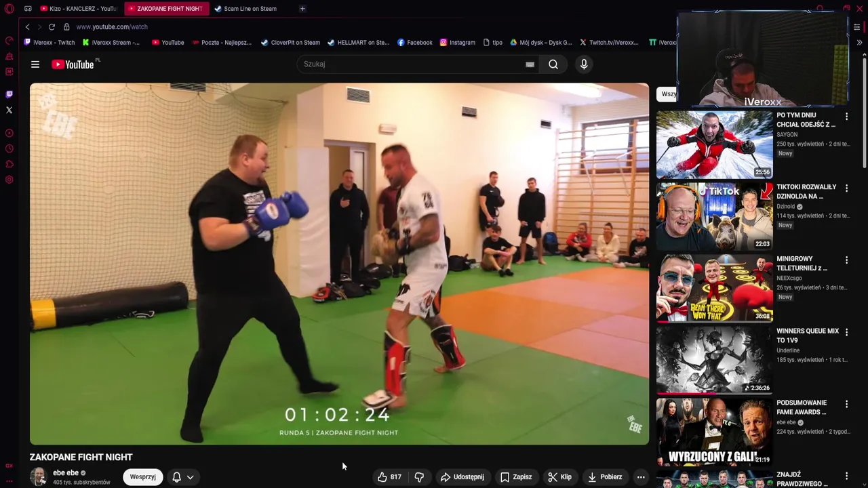868x488 pixels.
Task: Open options for MINIGROWY TELETURNIEJ video
Action: click(846, 260)
